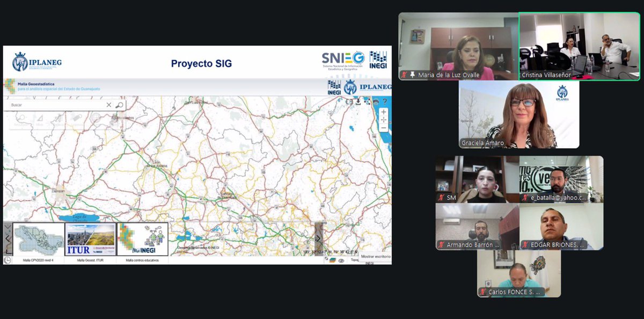Click INEGI logo in slide header
Viewport: 644px width, 319px height.
click(378, 60)
